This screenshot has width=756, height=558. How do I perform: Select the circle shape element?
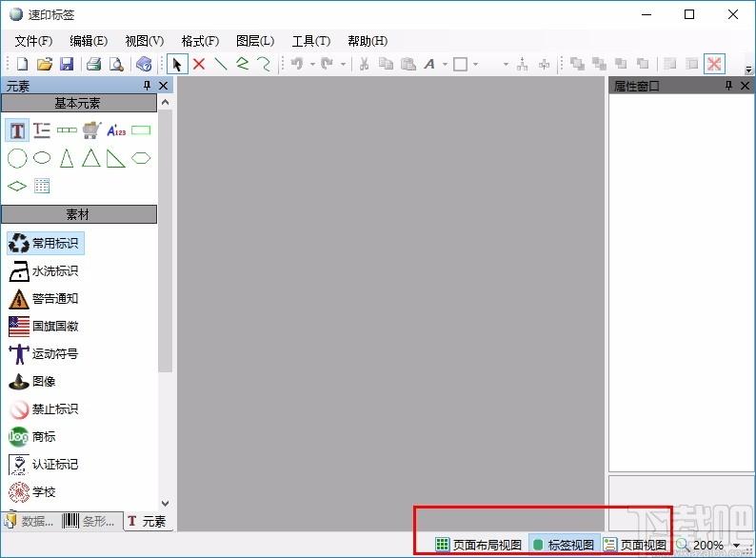point(17,158)
